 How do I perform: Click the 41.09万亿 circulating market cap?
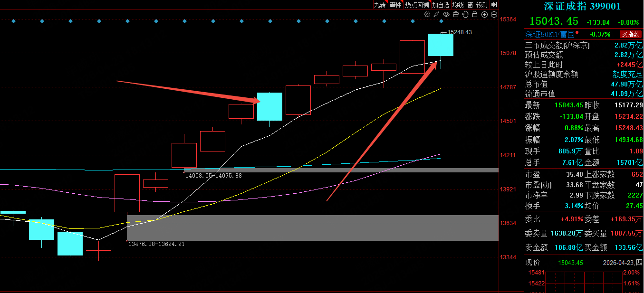point(626,94)
